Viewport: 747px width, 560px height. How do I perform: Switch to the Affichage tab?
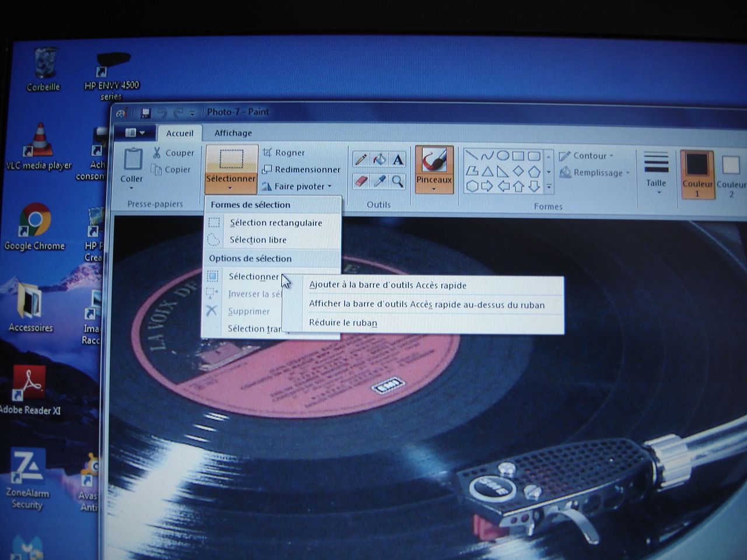click(x=233, y=133)
